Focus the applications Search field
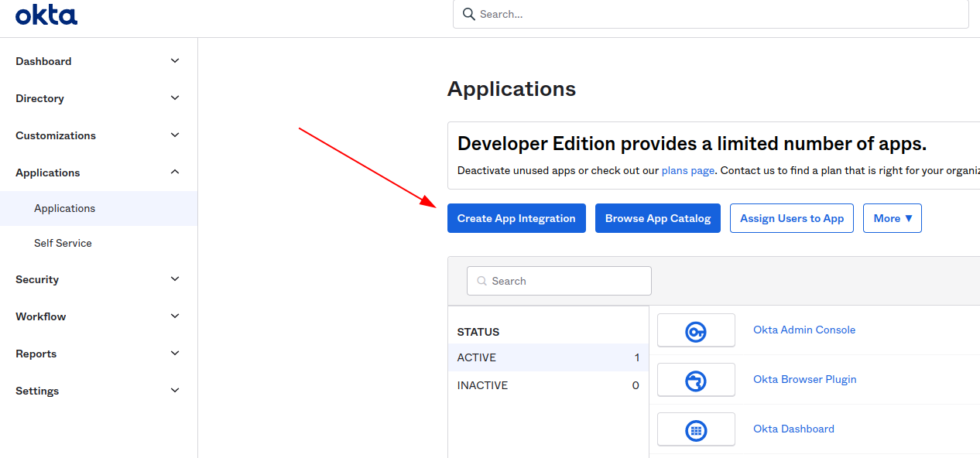The image size is (980, 458). pyautogui.click(x=559, y=281)
